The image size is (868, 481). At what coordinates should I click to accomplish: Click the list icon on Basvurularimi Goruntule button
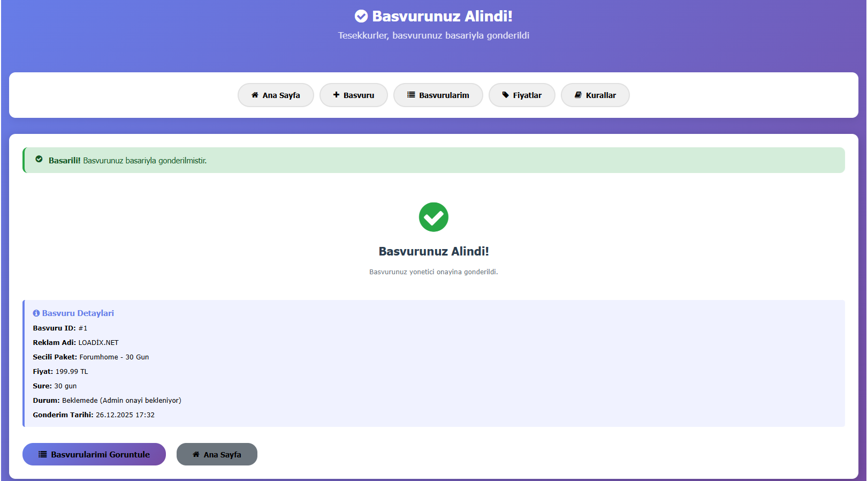[43, 454]
